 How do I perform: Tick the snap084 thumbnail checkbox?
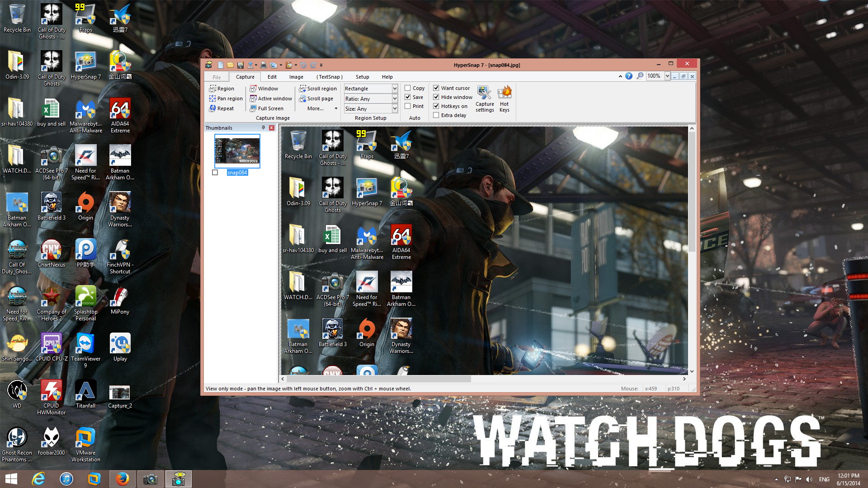[215, 173]
